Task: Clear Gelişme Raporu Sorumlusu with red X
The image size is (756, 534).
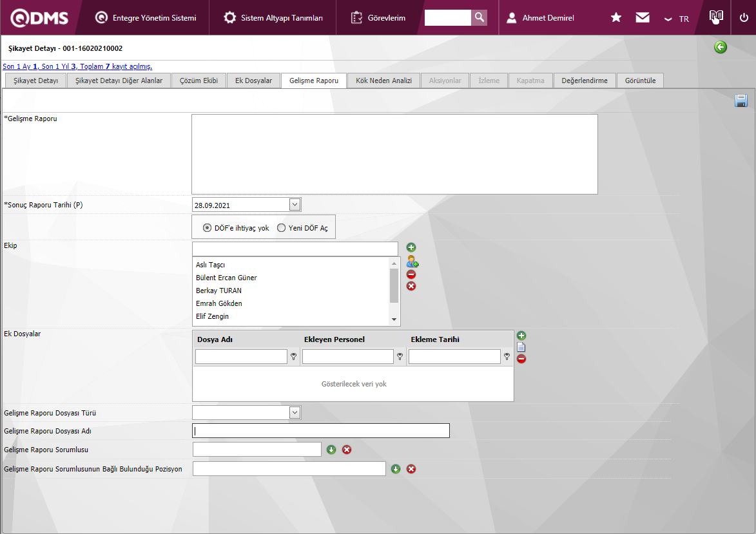Action: tap(347, 450)
